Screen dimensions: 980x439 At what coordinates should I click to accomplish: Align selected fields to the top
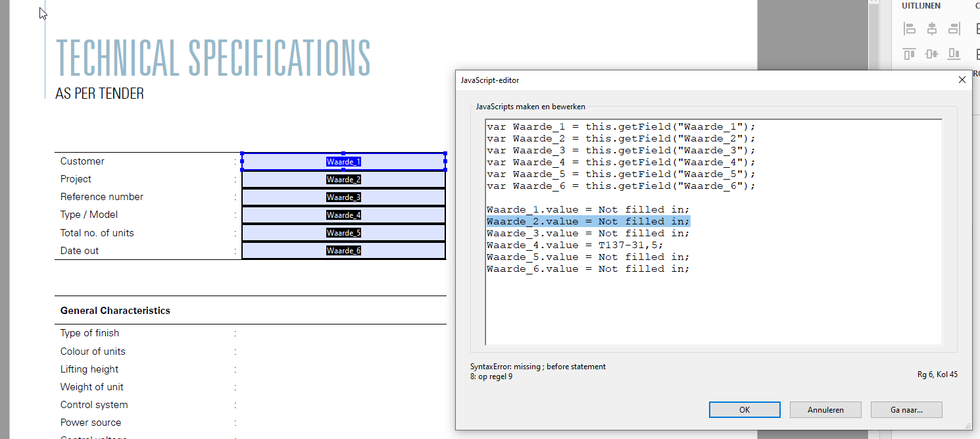(x=908, y=54)
